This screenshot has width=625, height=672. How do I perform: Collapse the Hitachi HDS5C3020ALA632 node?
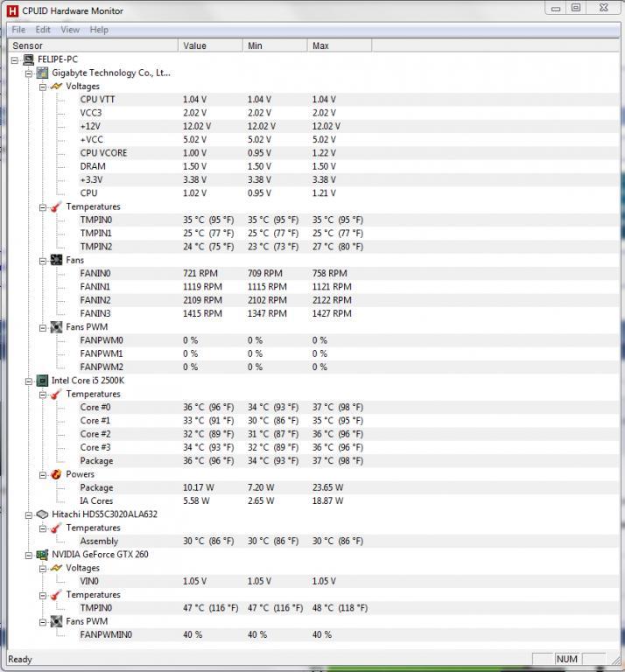pyautogui.click(x=29, y=515)
